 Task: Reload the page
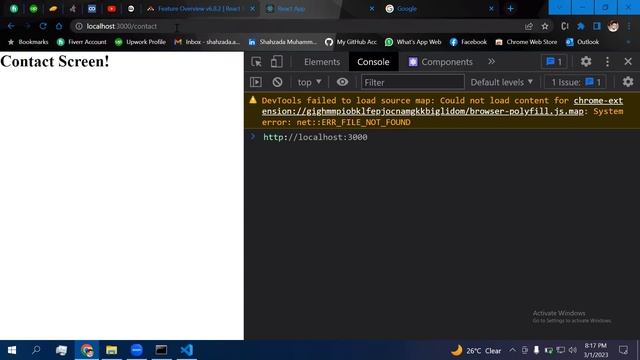click(43, 26)
